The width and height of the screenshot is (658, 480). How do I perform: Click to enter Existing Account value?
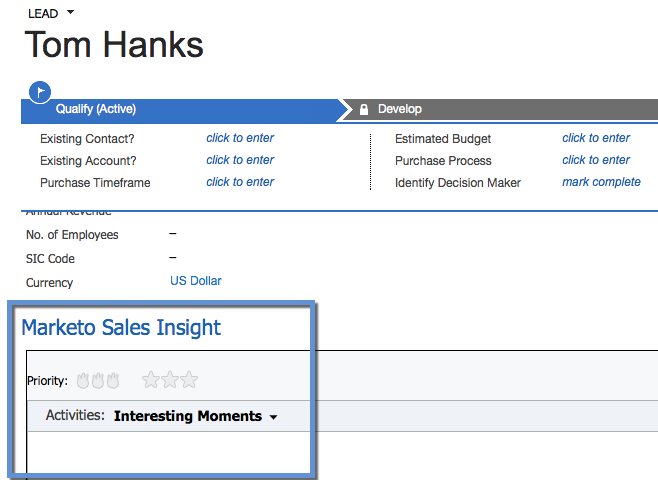(240, 160)
